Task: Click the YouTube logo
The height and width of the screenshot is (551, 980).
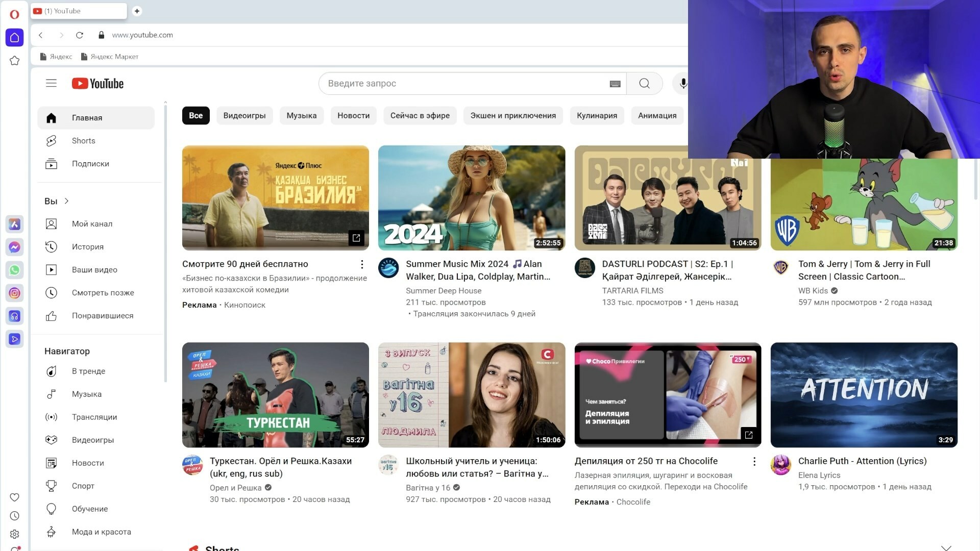Action: click(x=97, y=84)
